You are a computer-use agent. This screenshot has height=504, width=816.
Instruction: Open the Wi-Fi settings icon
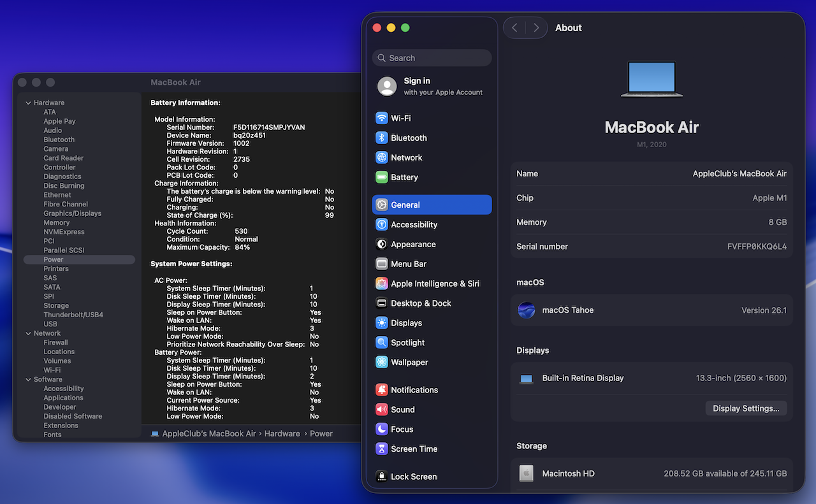pos(382,119)
